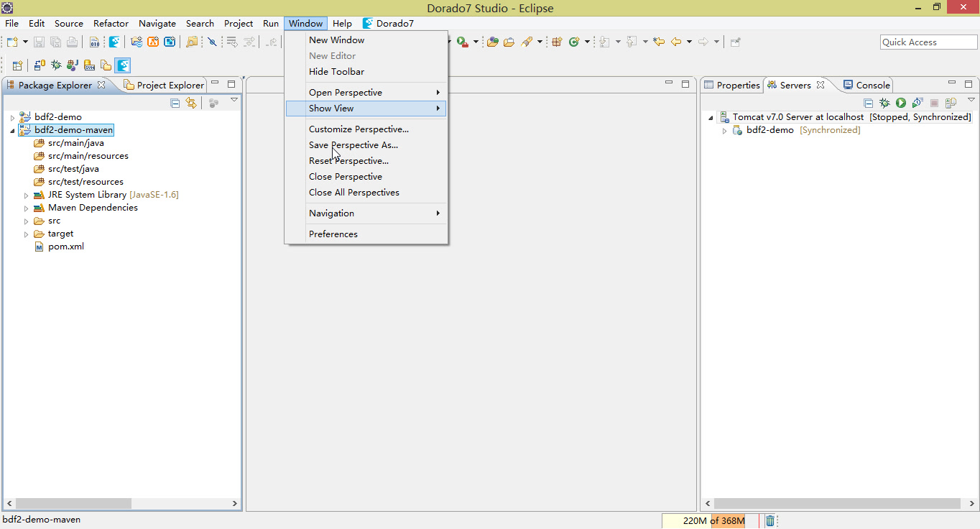Click the External Tools run icon

click(x=462, y=42)
